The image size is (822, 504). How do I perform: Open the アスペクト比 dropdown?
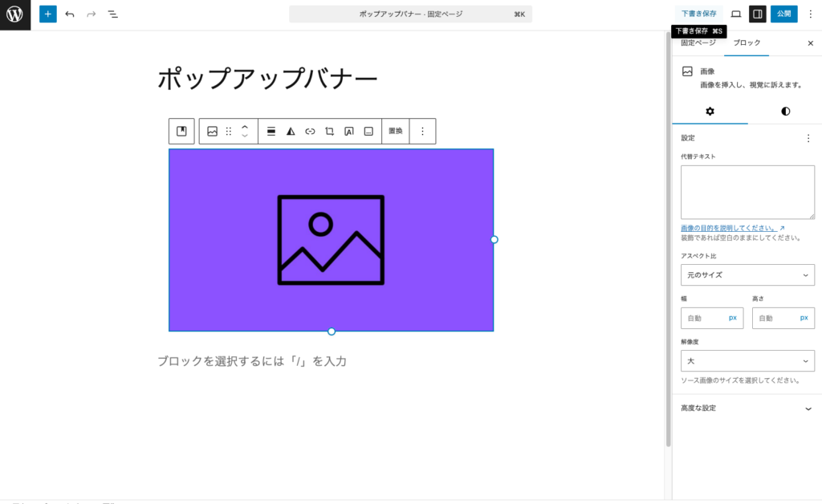pos(747,274)
